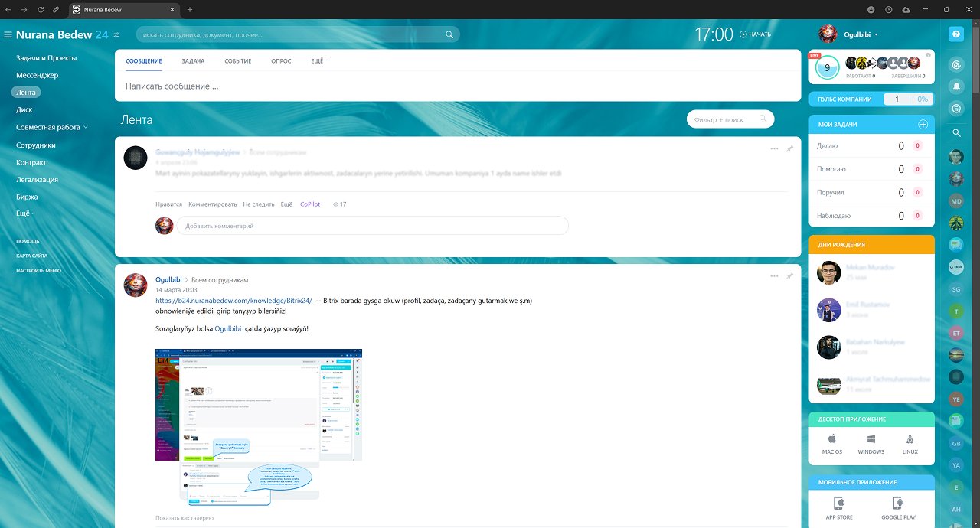
Task: Open the ET contact avatar in sidebar
Action: pos(955,333)
